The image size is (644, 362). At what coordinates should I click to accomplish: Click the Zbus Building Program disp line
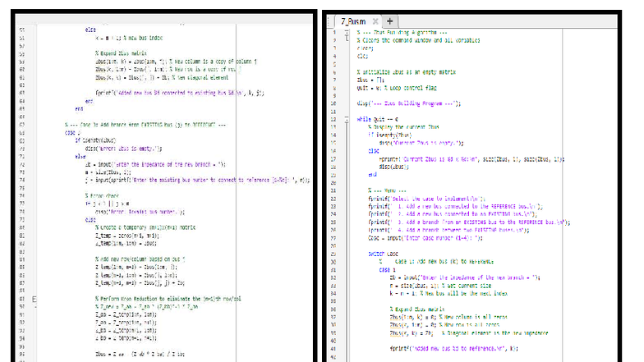(409, 103)
